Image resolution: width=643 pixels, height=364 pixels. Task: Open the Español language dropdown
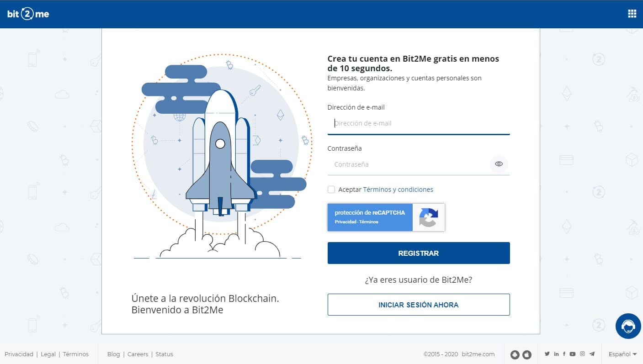pyautogui.click(x=622, y=354)
